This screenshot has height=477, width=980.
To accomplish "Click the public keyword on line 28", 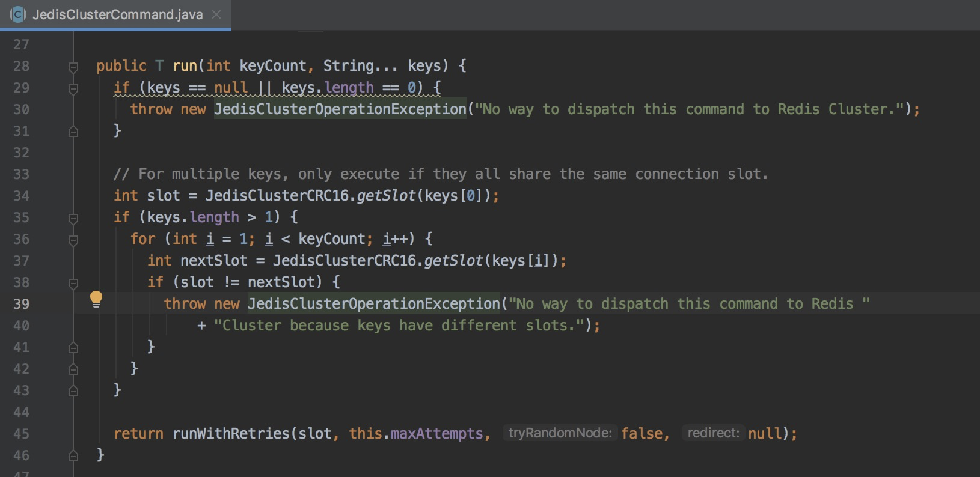I will pyautogui.click(x=121, y=66).
